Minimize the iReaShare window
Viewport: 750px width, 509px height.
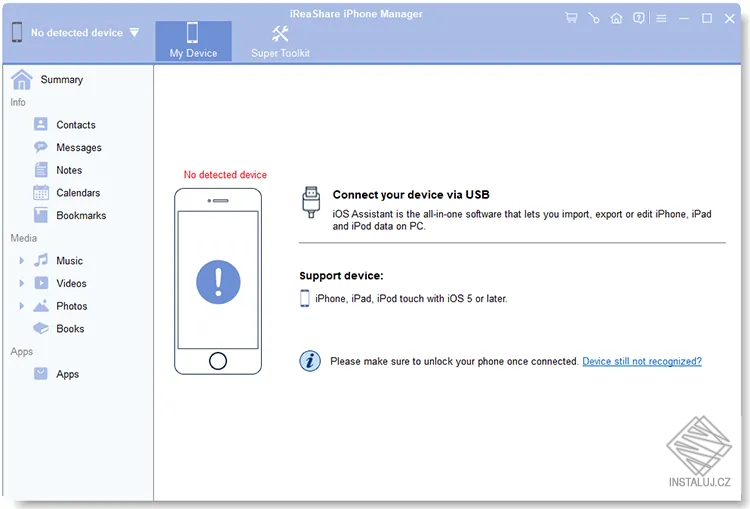tap(684, 18)
